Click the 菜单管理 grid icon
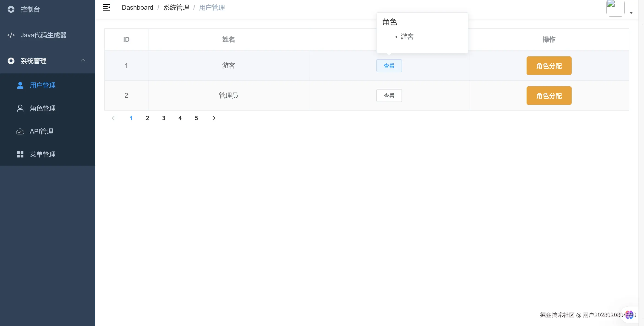Screen dimensions: 644x326 (x=20, y=154)
